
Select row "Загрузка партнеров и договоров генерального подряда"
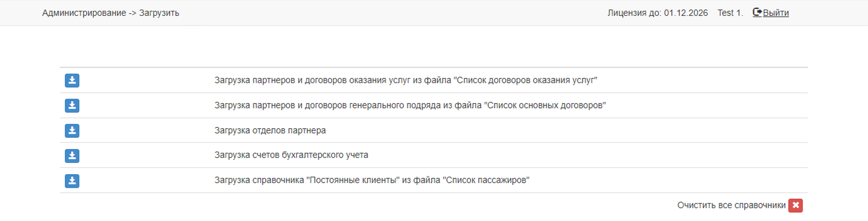410,105
